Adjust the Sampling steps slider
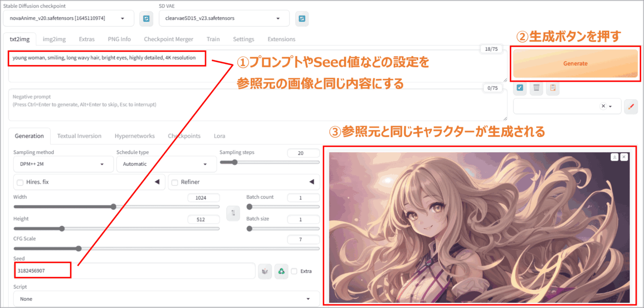Image resolution: width=644 pixels, height=308 pixels. click(270, 162)
